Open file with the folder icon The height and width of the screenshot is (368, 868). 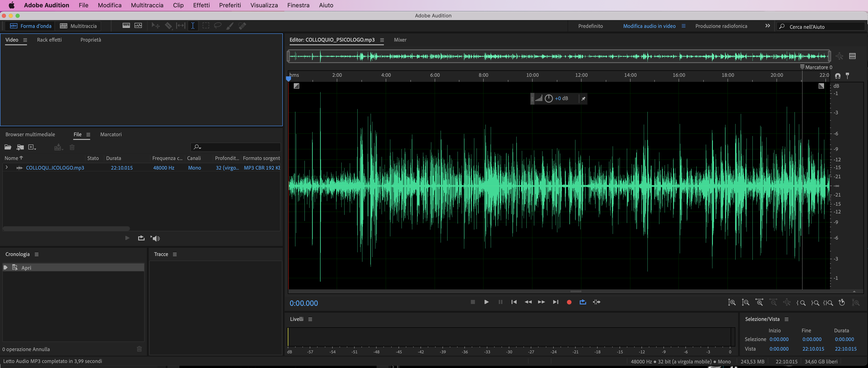(8, 147)
